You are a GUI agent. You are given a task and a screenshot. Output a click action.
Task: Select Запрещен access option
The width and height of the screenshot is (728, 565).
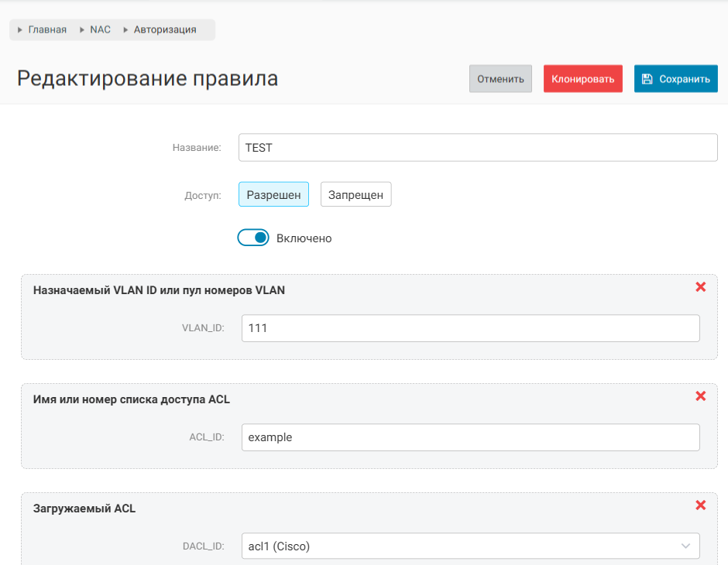click(x=355, y=195)
